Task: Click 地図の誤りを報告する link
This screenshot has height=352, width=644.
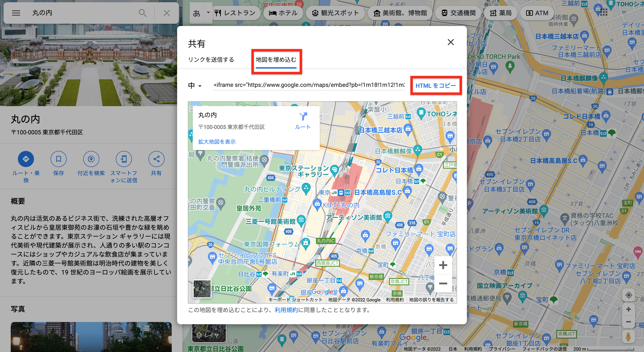Action: (x=431, y=300)
